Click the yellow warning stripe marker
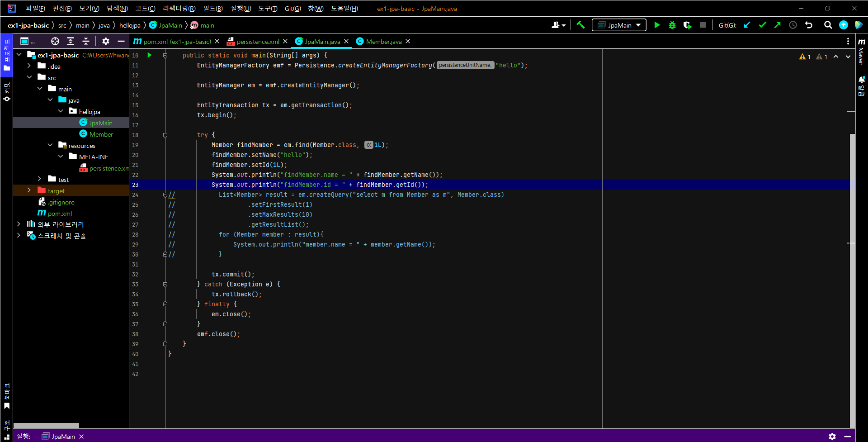Image resolution: width=868 pixels, height=442 pixels. (851, 111)
